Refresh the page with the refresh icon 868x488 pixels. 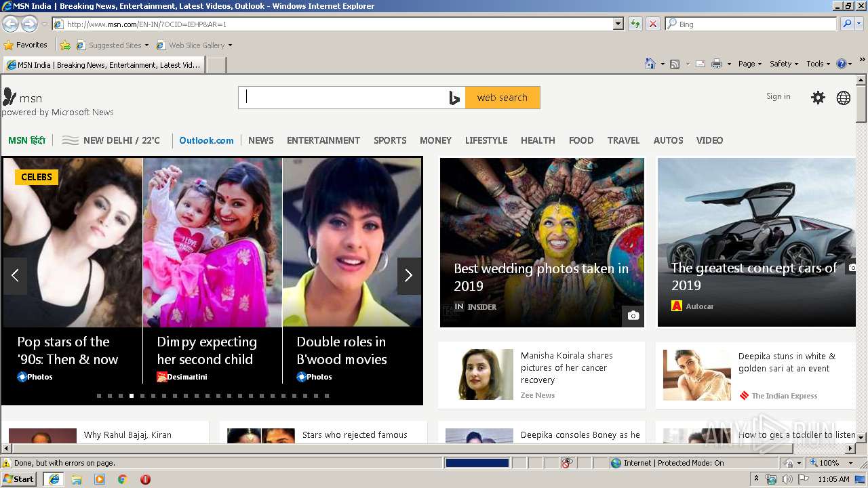coord(635,24)
